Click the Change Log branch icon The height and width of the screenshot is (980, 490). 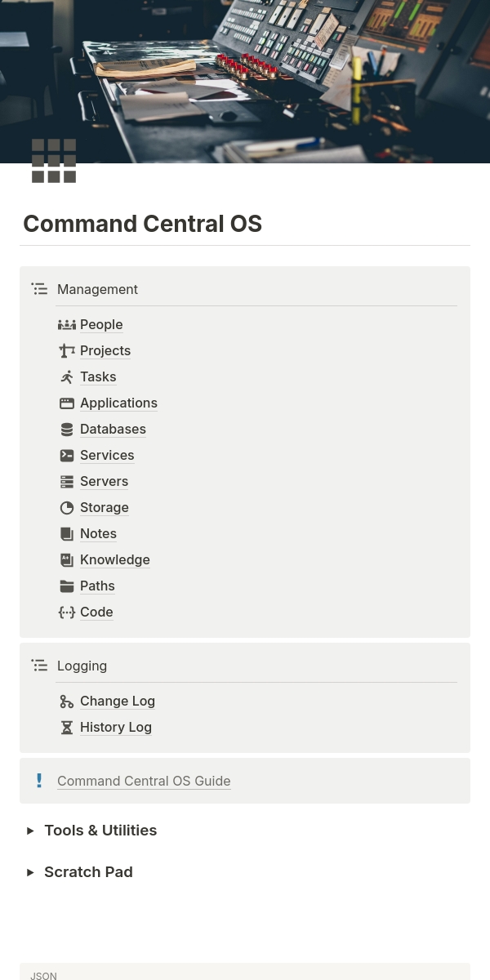point(67,702)
